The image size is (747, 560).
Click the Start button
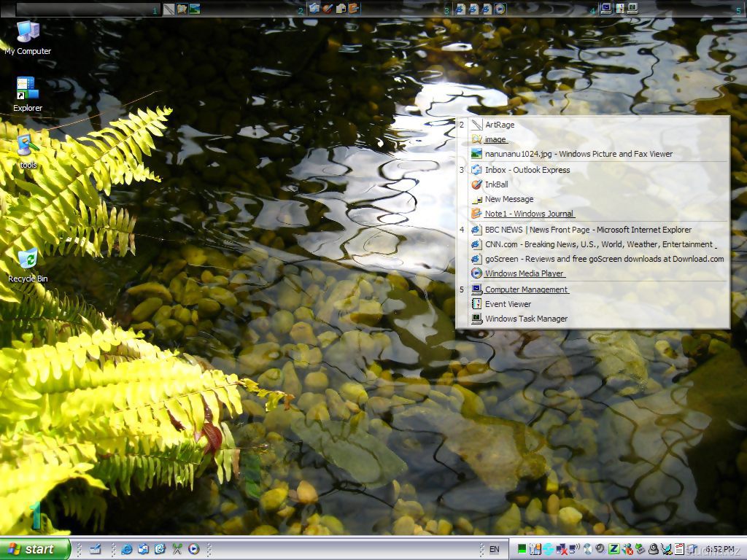coord(35,549)
